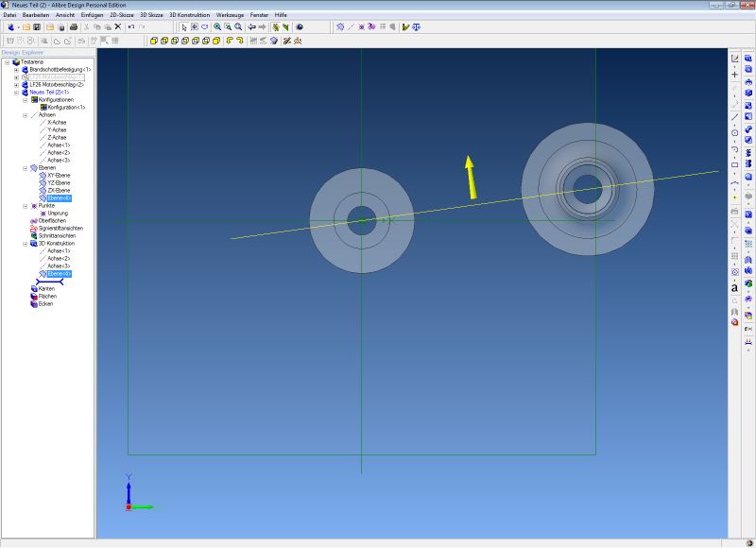756x548 pixels.
Task: Click the Rotate view icon
Action: click(205, 27)
